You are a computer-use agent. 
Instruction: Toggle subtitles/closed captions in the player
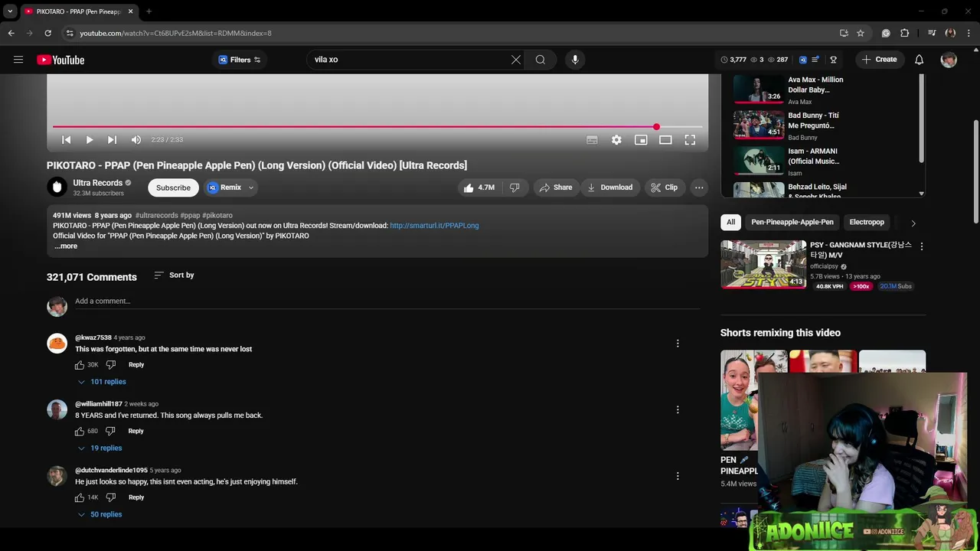(x=592, y=140)
